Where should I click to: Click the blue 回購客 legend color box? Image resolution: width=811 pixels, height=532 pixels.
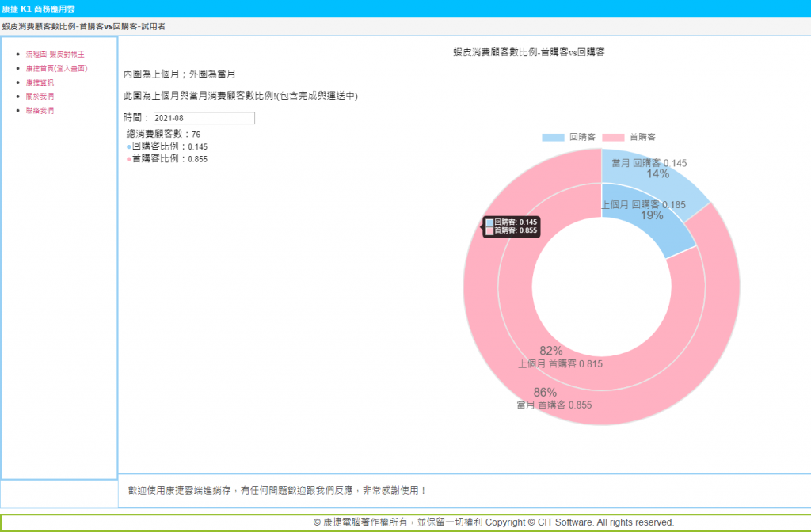tap(553, 137)
